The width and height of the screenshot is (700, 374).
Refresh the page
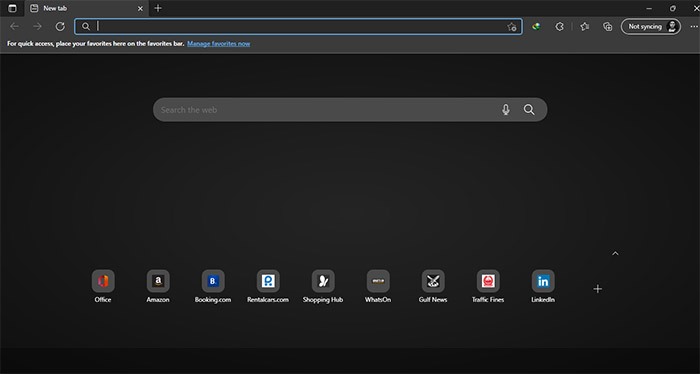[60, 26]
